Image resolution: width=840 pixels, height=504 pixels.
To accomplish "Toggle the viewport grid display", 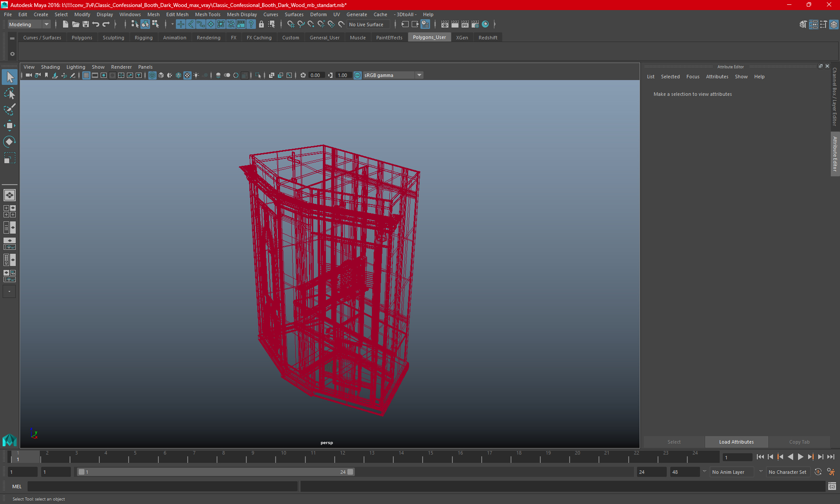I will point(86,75).
